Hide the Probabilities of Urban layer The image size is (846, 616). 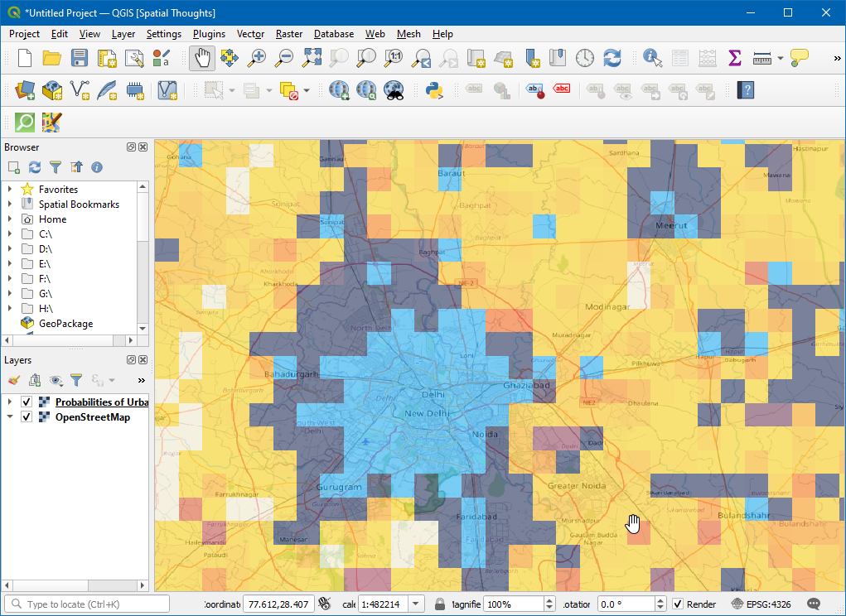point(27,402)
